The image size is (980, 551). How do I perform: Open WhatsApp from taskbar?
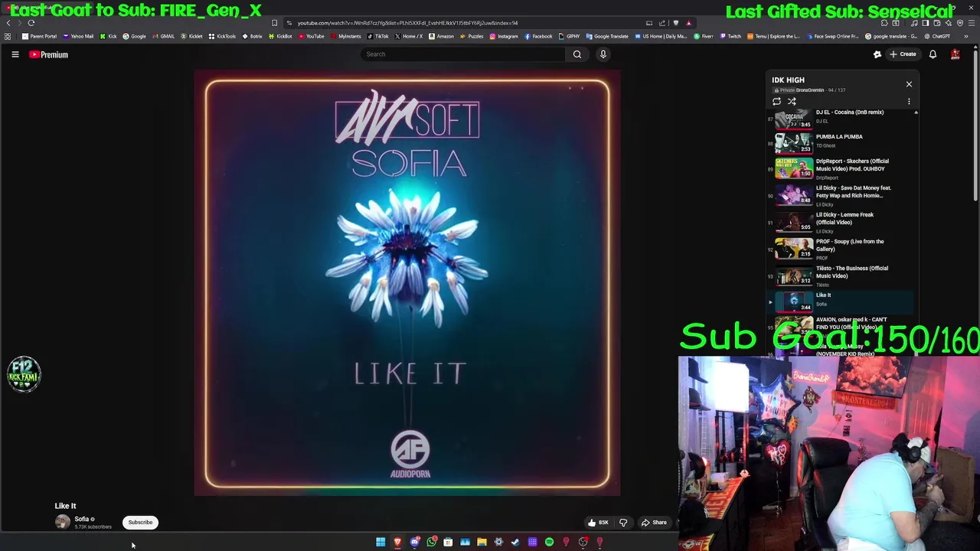(431, 543)
